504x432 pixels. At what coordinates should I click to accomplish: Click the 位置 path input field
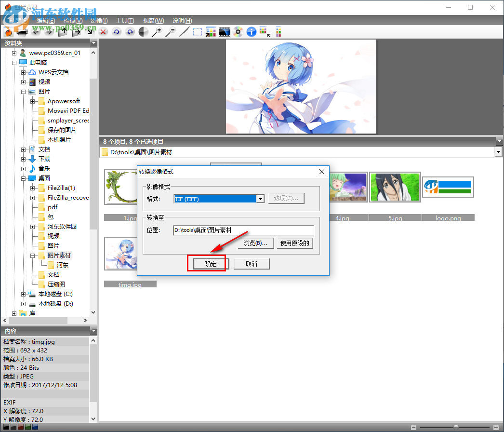point(243,230)
